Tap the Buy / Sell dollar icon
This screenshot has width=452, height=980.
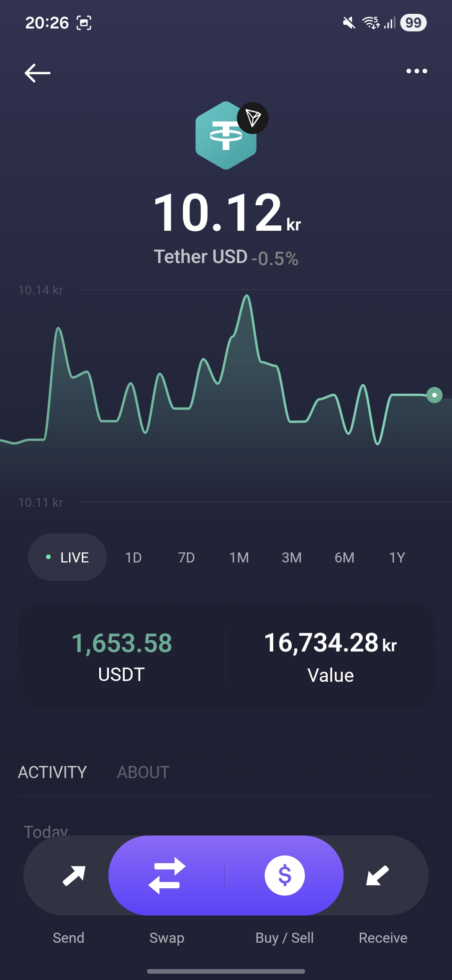285,875
